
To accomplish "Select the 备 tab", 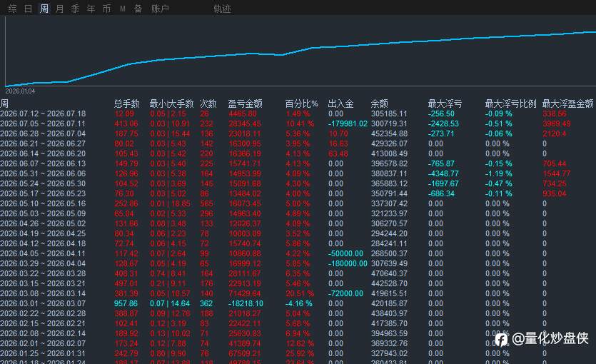I will click(x=138, y=9).
